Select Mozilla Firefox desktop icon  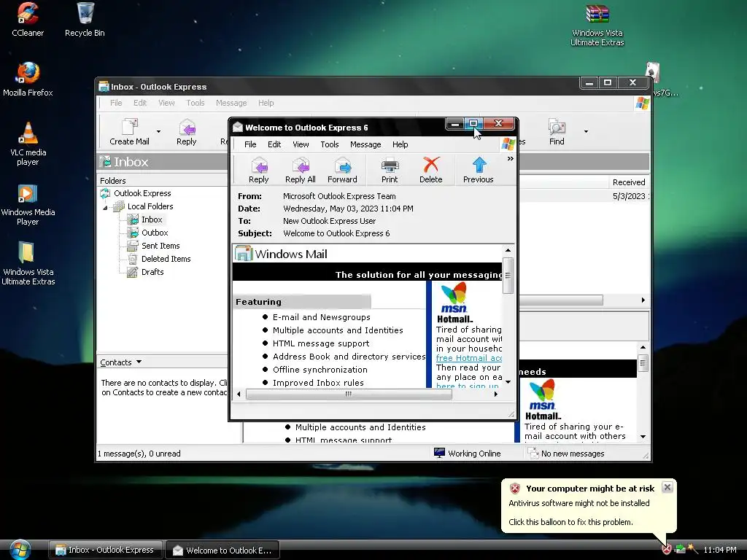click(28, 79)
